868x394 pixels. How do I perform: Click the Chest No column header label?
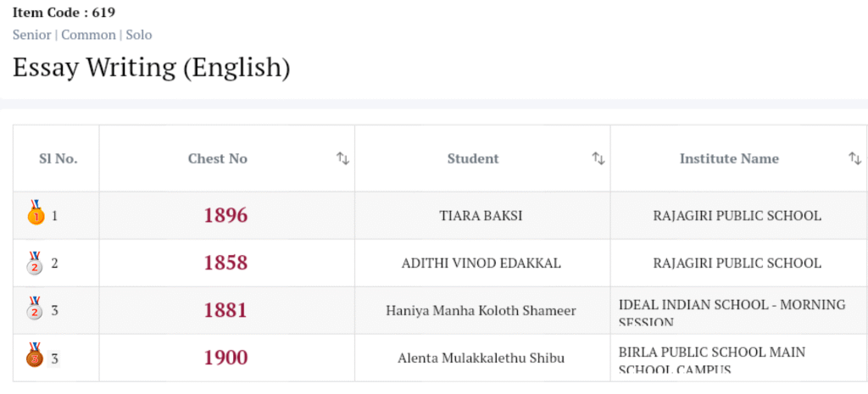point(218,158)
